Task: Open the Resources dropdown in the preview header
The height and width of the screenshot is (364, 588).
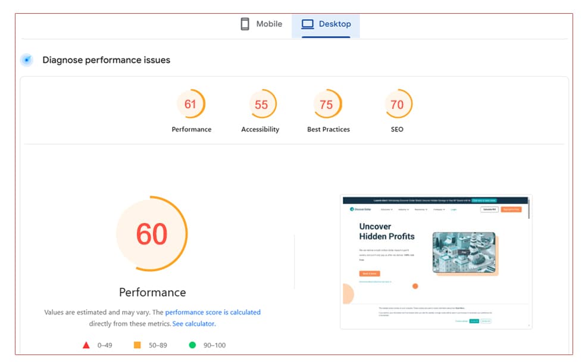Action: [421, 209]
